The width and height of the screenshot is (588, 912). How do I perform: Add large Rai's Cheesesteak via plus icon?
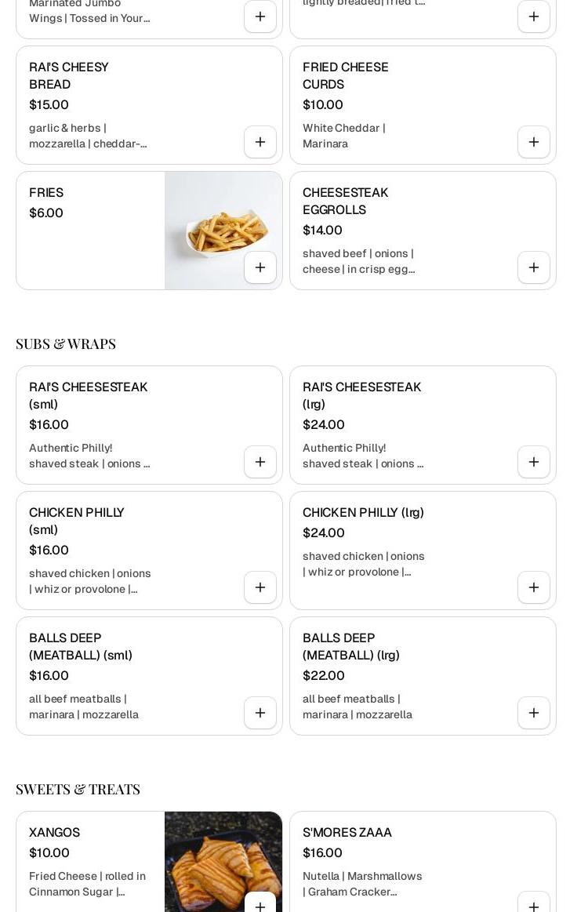point(534,462)
